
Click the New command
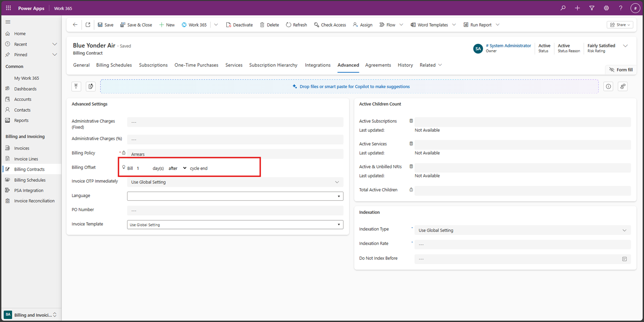coord(167,25)
